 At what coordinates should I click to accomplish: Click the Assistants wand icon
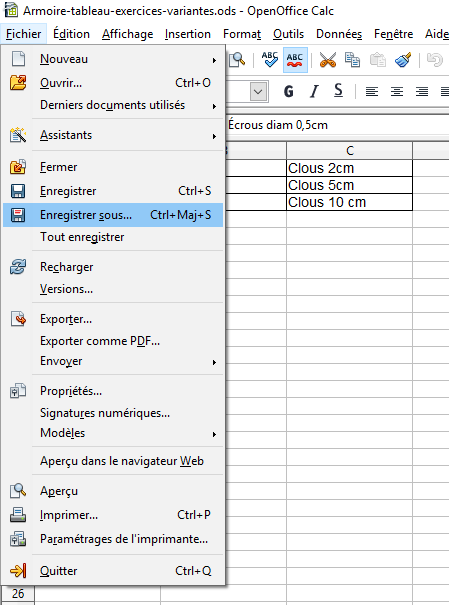click(x=18, y=135)
